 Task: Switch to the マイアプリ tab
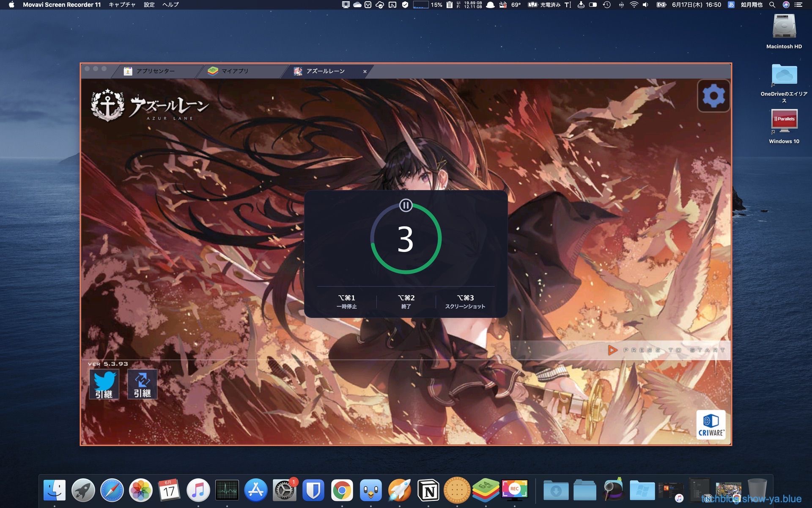(235, 71)
